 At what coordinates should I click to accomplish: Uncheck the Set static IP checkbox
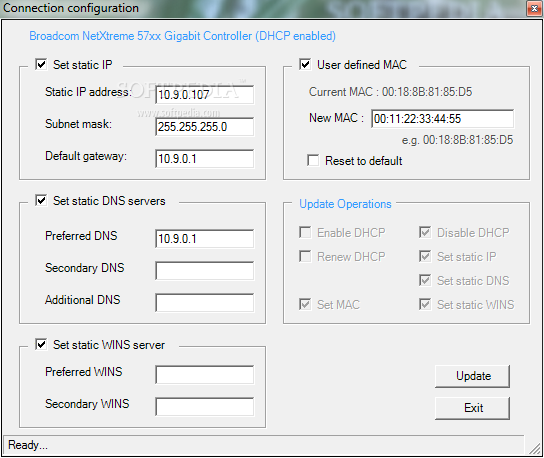click(41, 64)
